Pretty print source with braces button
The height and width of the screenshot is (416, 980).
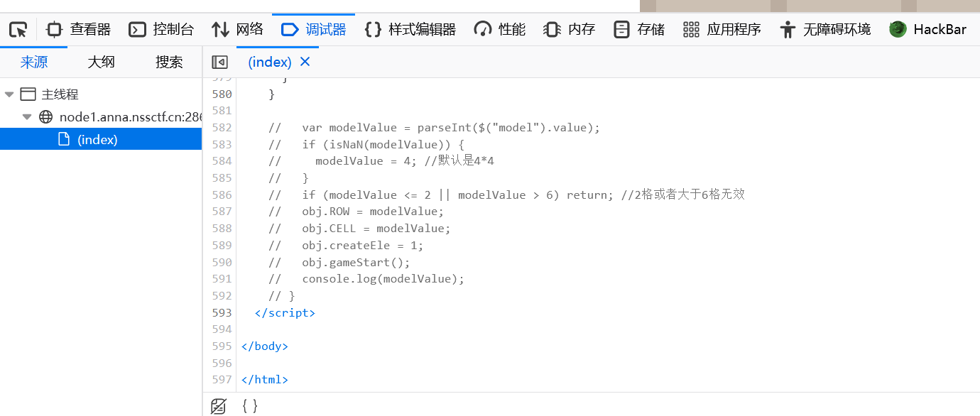[249, 406]
